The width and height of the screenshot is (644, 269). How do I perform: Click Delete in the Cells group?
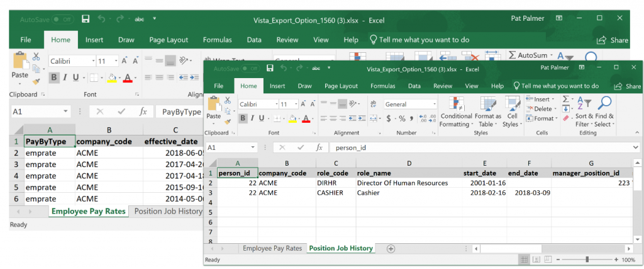tap(541, 108)
